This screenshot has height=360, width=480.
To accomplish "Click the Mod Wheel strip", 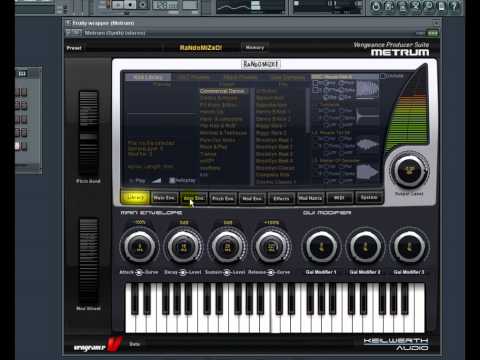I will (88, 261).
